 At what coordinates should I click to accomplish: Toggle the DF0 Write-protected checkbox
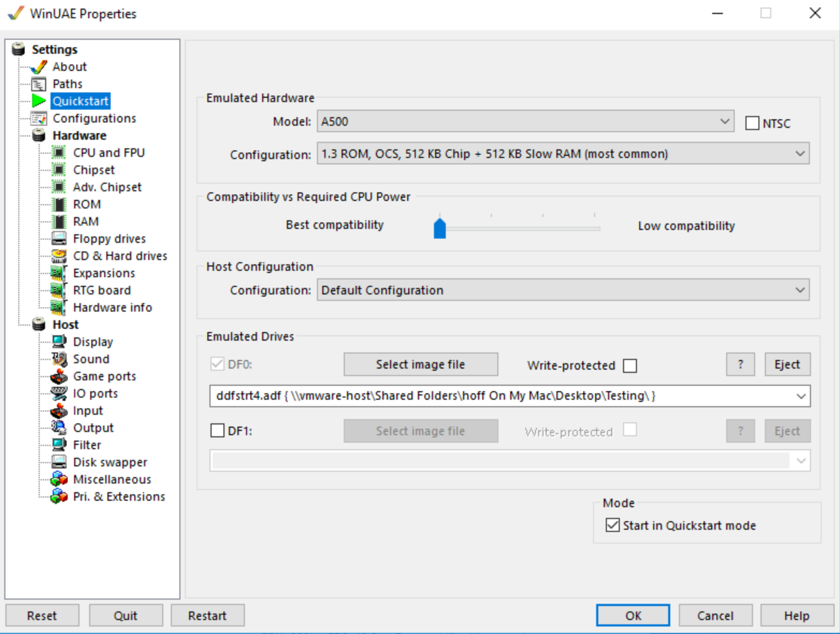click(630, 366)
